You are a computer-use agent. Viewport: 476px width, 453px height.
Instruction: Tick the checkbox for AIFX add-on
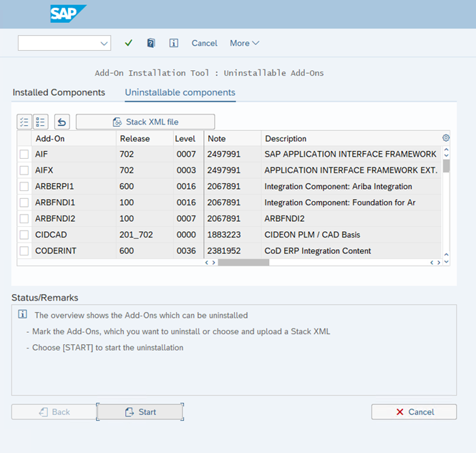pos(24,170)
